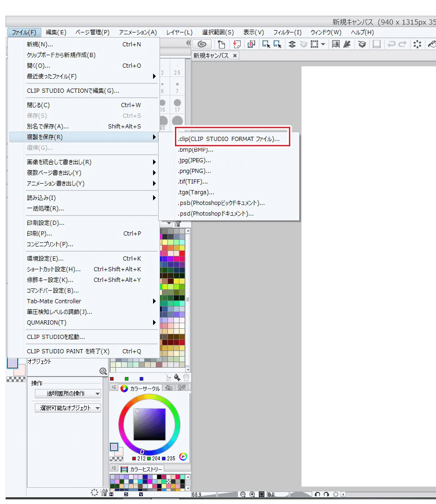Select the zoom-in magnifier icon in the status bar
This screenshot has height=504, width=436.
[x=252, y=494]
